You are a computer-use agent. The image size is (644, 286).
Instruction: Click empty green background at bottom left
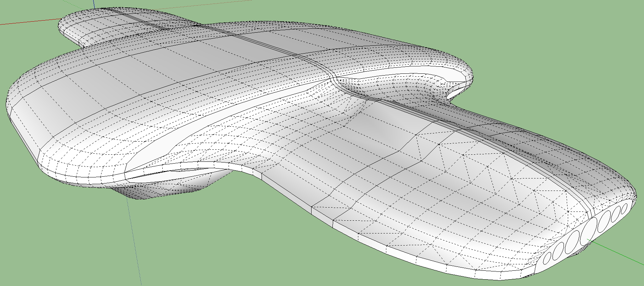[53, 248]
